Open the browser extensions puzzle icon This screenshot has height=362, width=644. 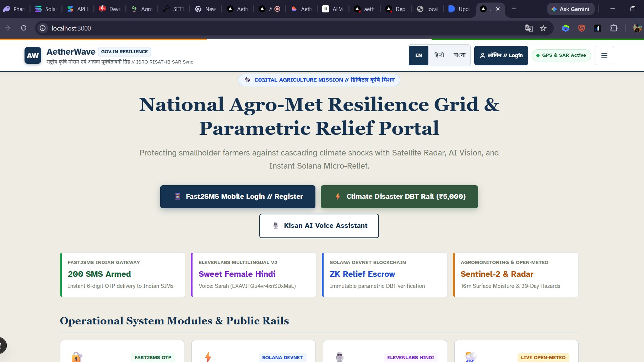point(613,28)
